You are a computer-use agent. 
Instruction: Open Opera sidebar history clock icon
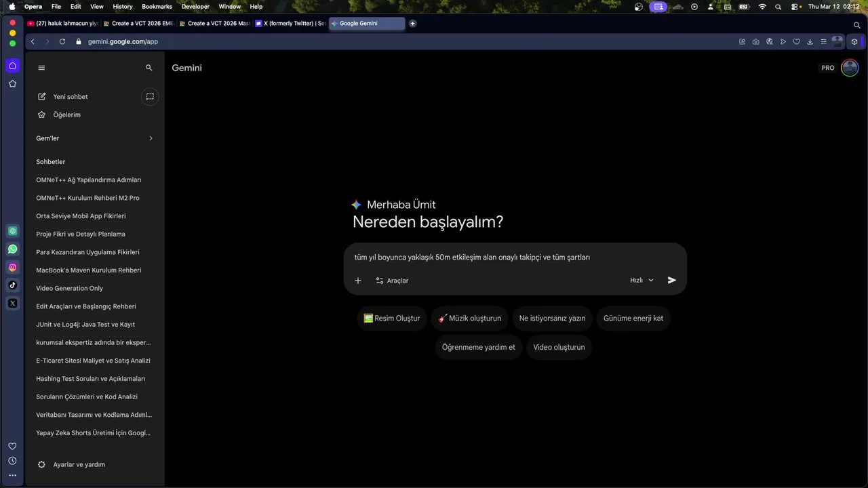12,461
